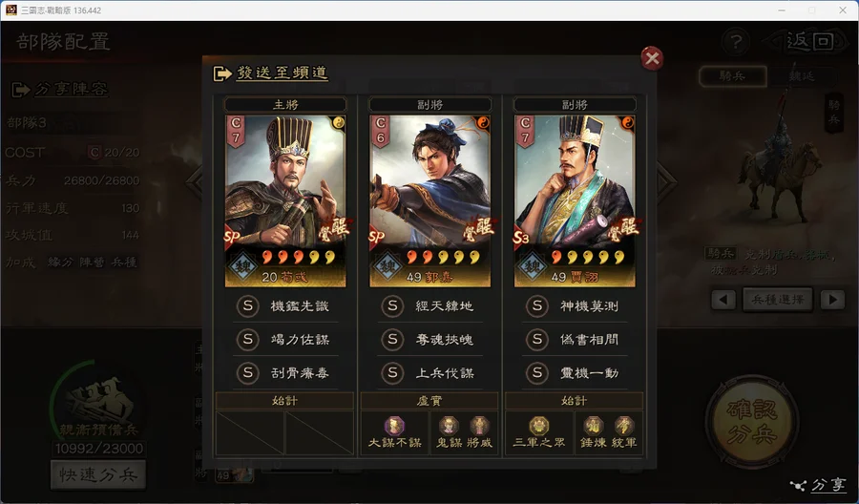859x504 pixels.
Task: Select the 三軍之眾 tactic icon
Action: pos(539,426)
